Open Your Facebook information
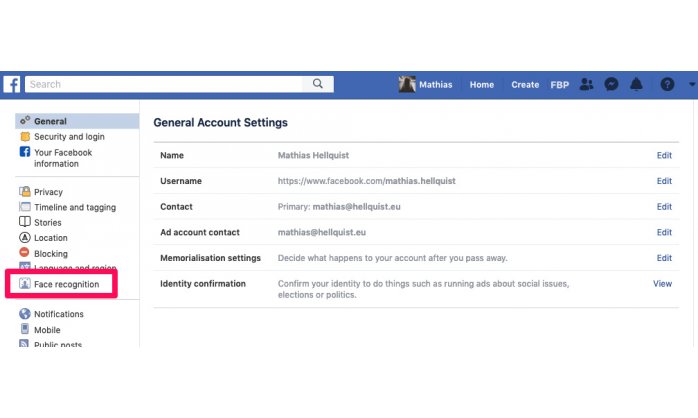 coord(63,158)
